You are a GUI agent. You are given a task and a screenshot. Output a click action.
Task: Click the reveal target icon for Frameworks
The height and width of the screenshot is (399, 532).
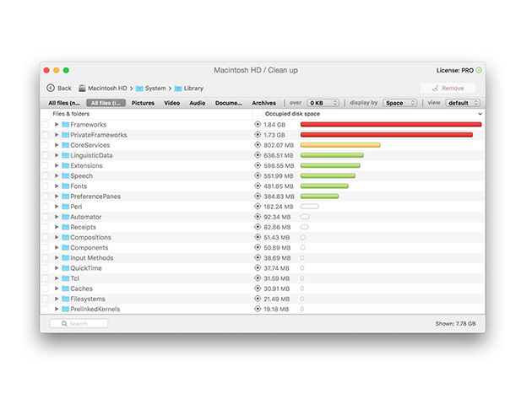tap(258, 124)
